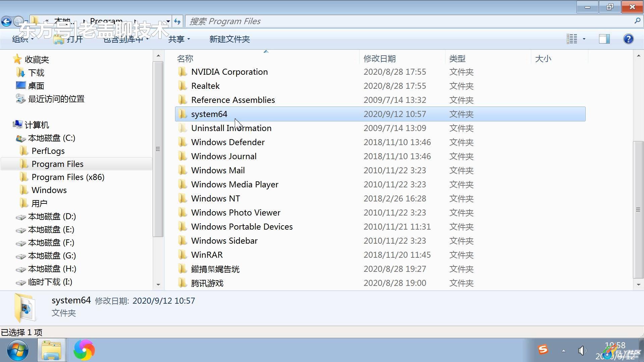The height and width of the screenshot is (362, 644).
Task: Click 新建文件夹 button
Action: [229, 39]
